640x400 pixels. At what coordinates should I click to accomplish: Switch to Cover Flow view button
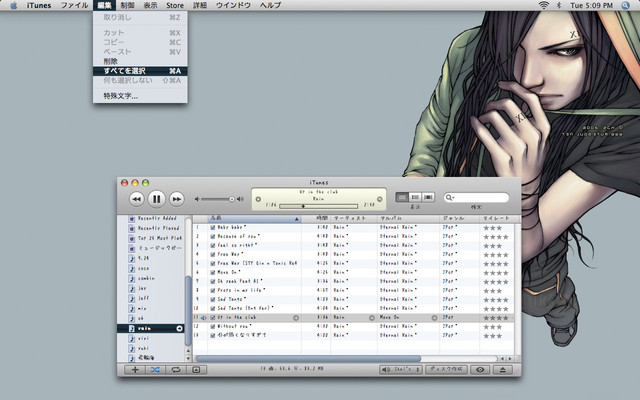click(428, 198)
